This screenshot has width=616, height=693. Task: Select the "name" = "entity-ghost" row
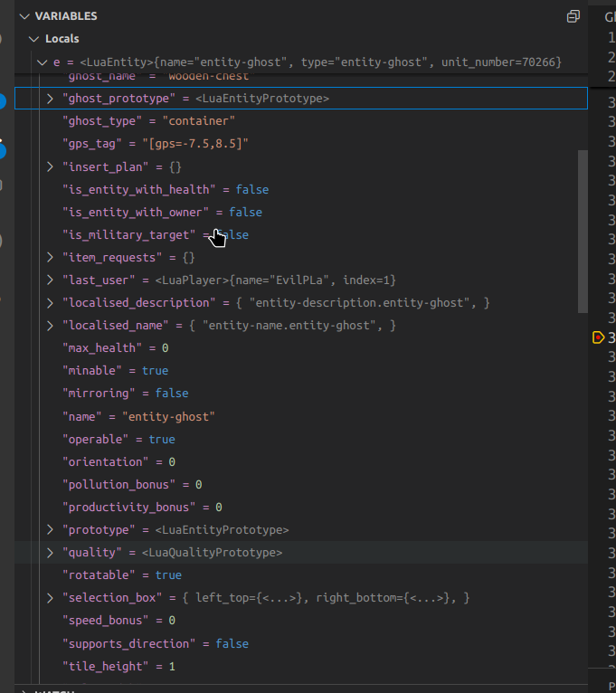point(301,416)
